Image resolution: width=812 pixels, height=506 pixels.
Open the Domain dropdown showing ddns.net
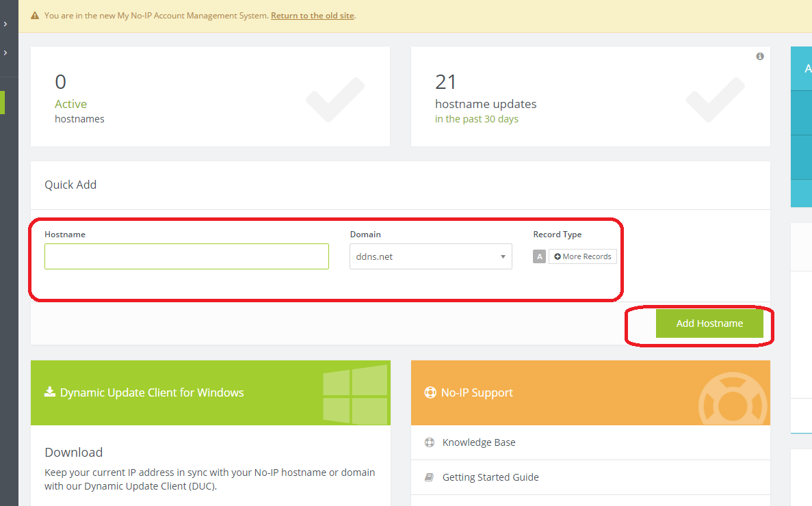tap(431, 256)
